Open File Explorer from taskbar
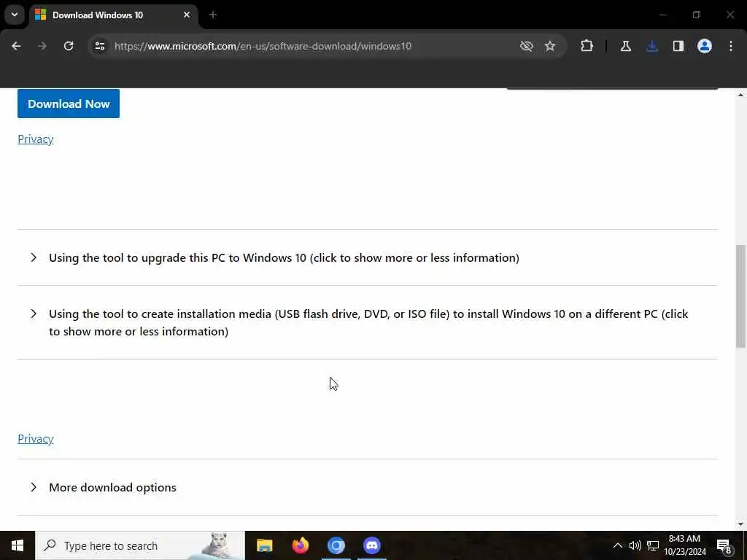The image size is (747, 560). click(264, 545)
